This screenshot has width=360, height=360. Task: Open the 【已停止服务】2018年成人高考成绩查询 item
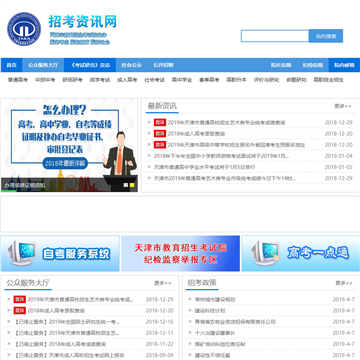[60, 344]
